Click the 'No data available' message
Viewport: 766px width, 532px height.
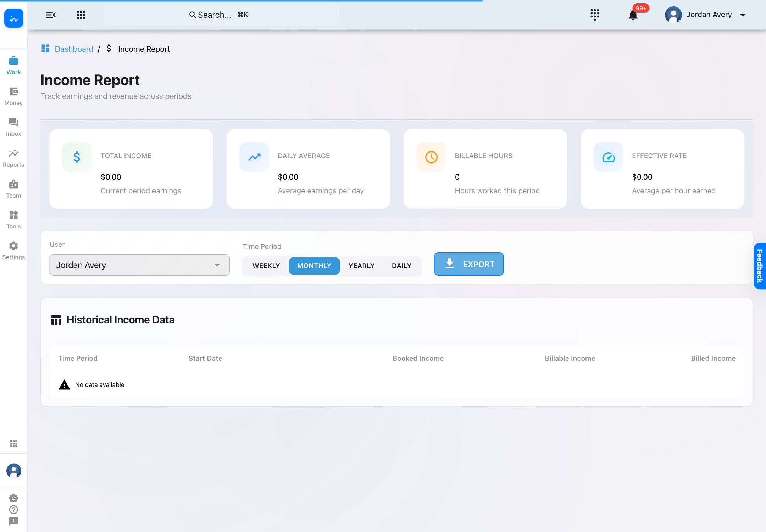[100, 384]
